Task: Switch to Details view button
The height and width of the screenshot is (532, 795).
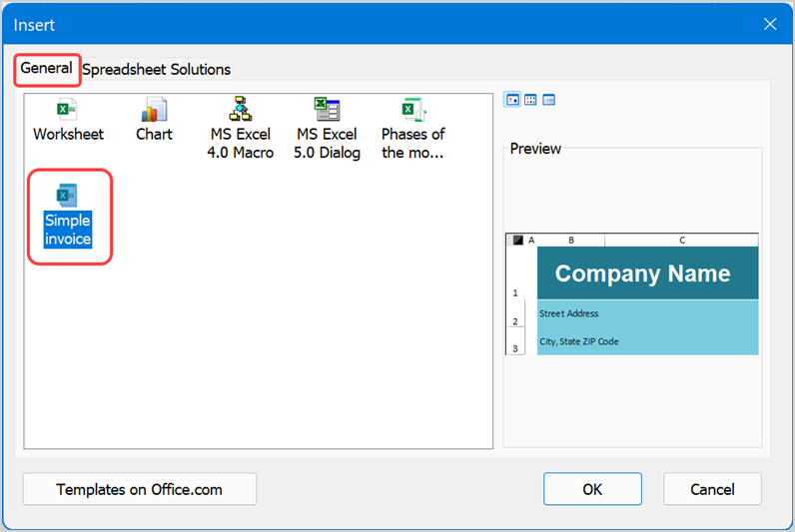Action: pyautogui.click(x=548, y=100)
